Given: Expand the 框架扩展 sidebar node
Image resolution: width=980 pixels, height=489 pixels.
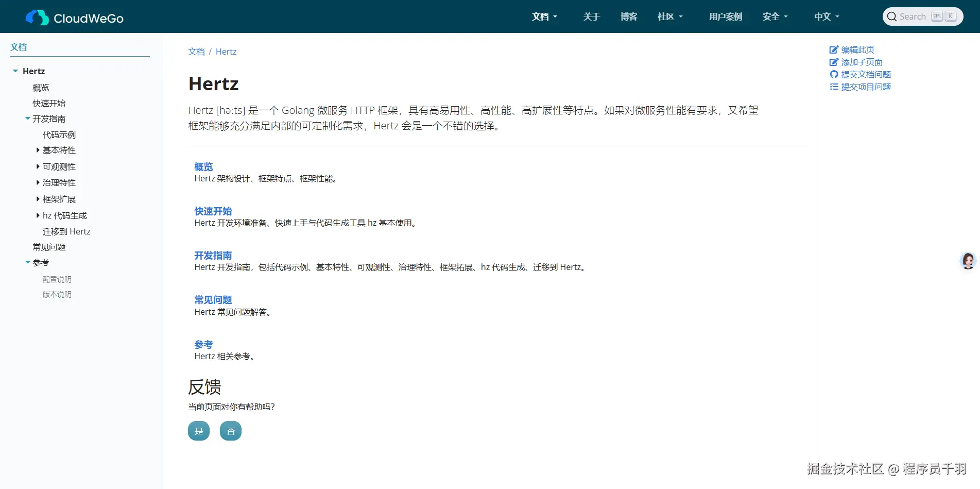Looking at the screenshot, I should click(38, 199).
